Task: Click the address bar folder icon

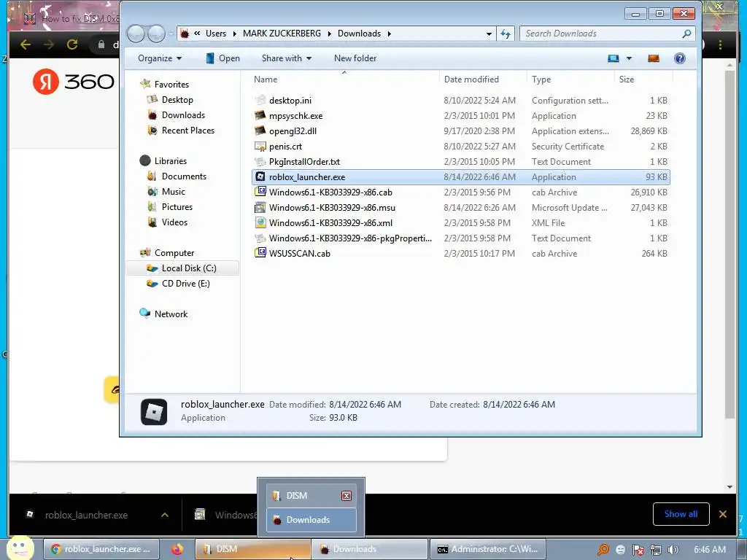Action: [x=185, y=34]
